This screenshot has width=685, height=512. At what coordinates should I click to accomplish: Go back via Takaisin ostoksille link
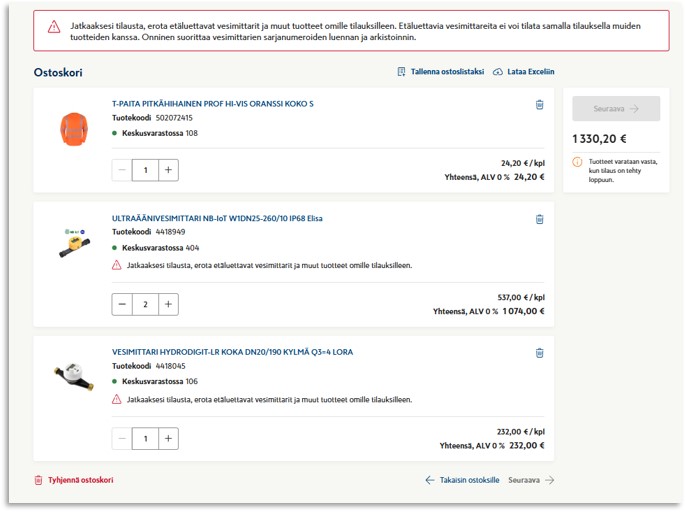tap(462, 480)
